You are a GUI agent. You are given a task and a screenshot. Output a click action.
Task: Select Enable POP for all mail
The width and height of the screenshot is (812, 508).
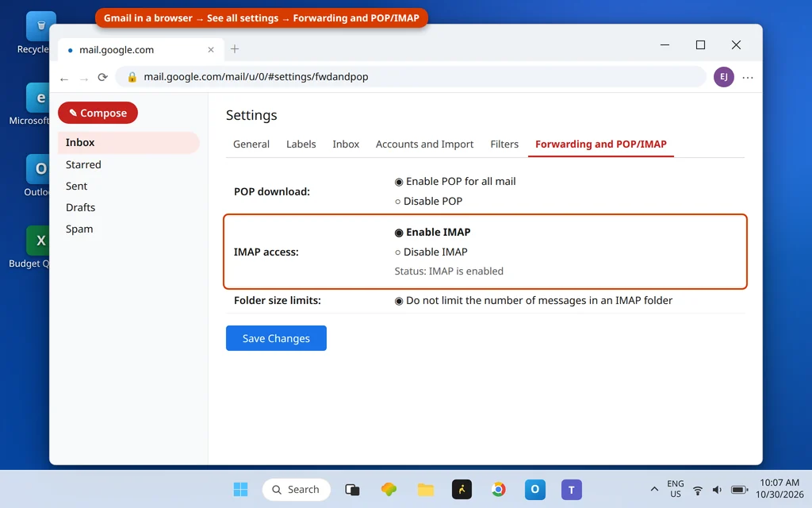pos(399,182)
